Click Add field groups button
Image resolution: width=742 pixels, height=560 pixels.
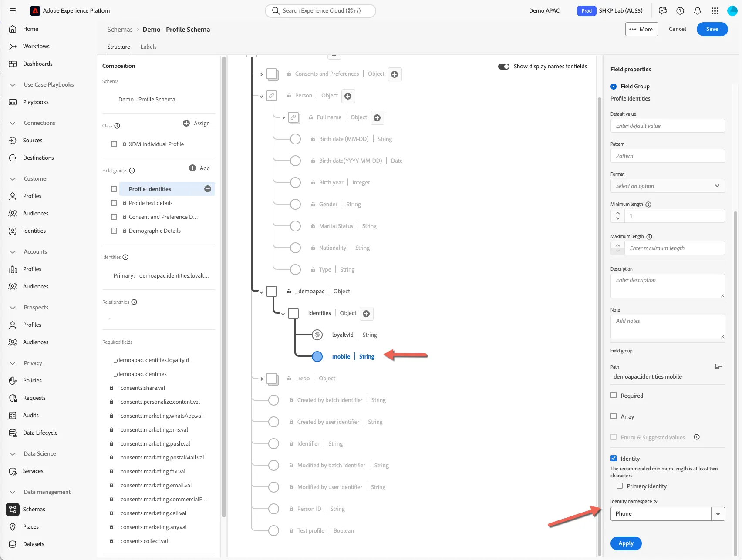click(x=199, y=168)
